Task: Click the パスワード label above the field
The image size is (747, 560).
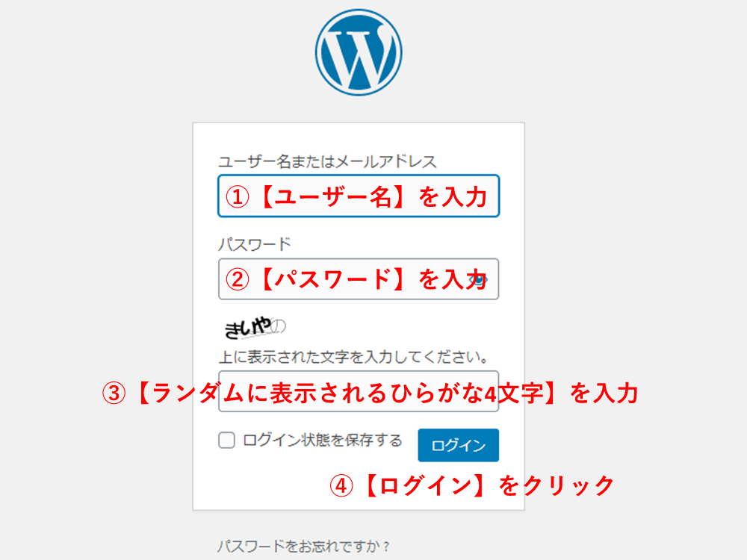Action: click(x=255, y=244)
